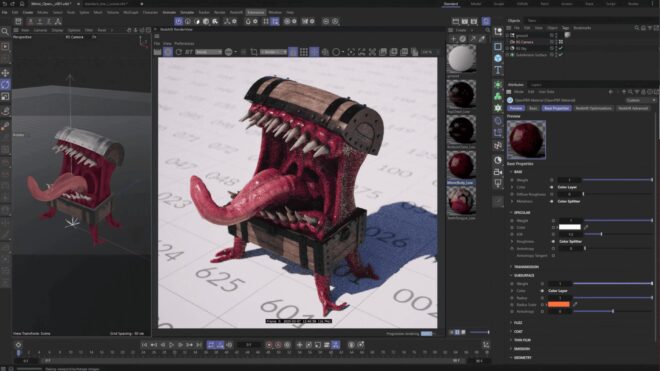
Task: Select the tongue material thumbnail
Action: tap(461, 200)
